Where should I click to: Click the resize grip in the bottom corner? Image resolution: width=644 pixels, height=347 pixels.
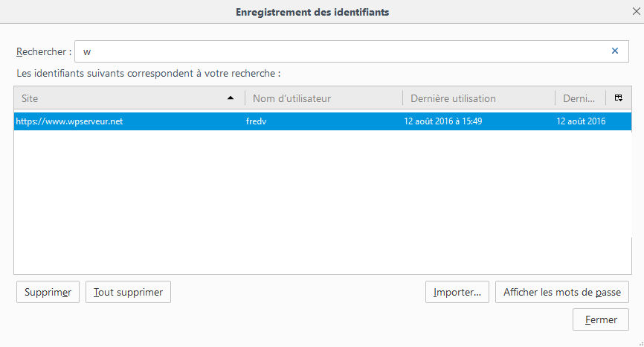[x=639, y=342]
